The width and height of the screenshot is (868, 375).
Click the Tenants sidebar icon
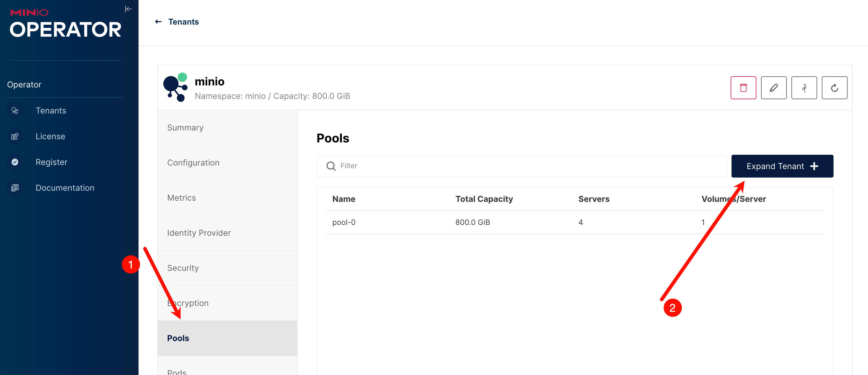(15, 111)
